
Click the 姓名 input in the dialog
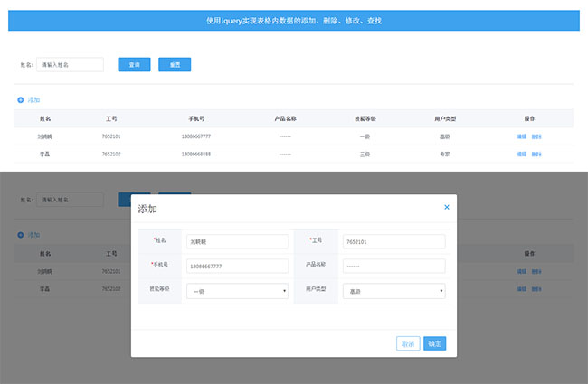(x=237, y=241)
